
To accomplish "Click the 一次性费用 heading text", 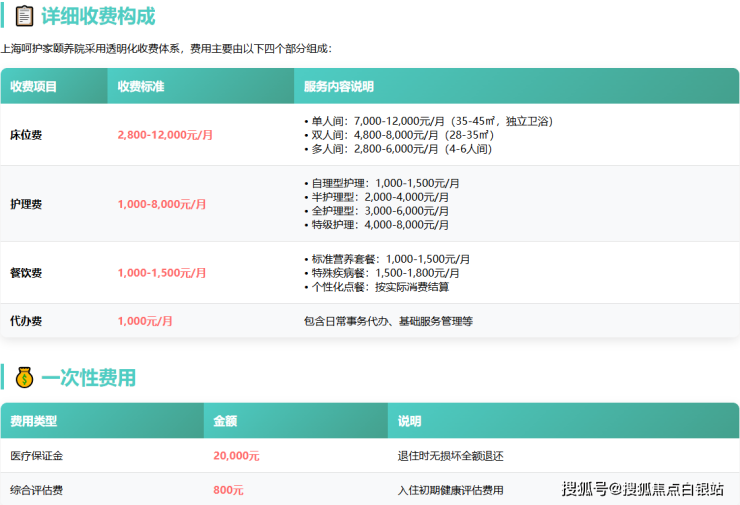I will (88, 378).
